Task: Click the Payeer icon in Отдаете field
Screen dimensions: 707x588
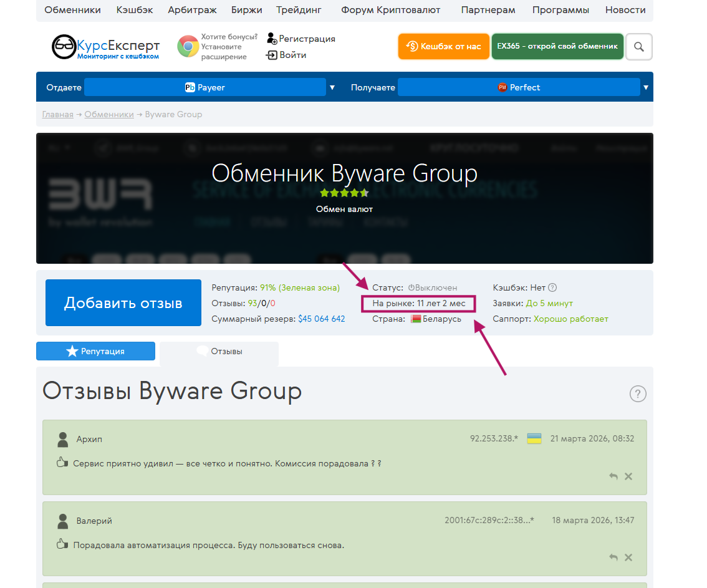Action: click(x=190, y=87)
